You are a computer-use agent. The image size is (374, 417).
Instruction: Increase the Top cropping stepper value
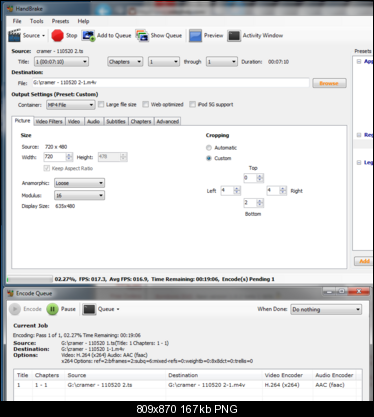click(x=260, y=176)
